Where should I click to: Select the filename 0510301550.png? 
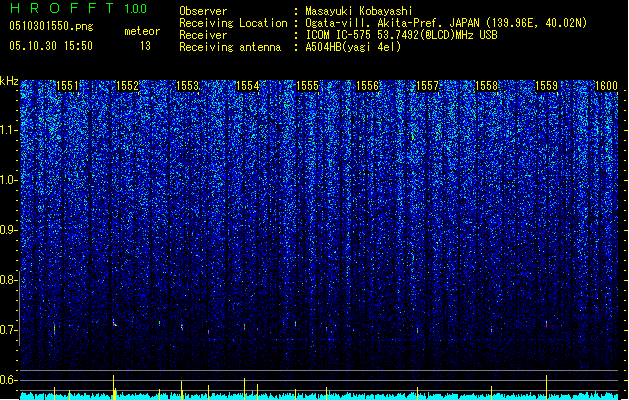[51, 27]
